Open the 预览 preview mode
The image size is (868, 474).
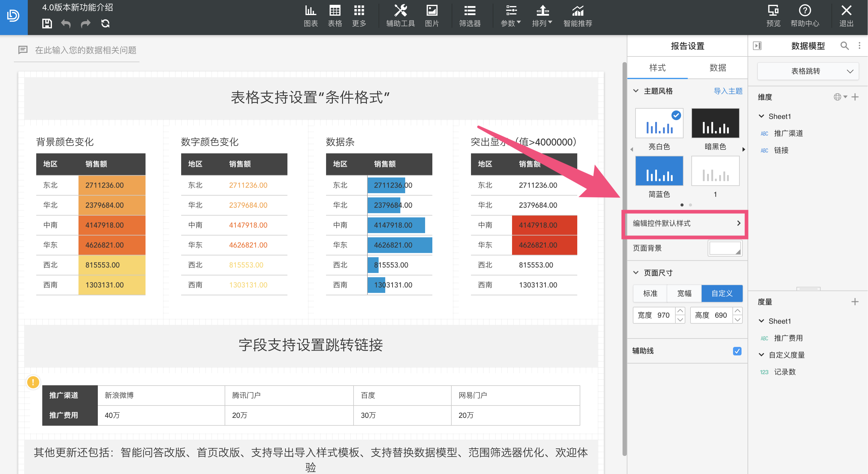pos(773,16)
